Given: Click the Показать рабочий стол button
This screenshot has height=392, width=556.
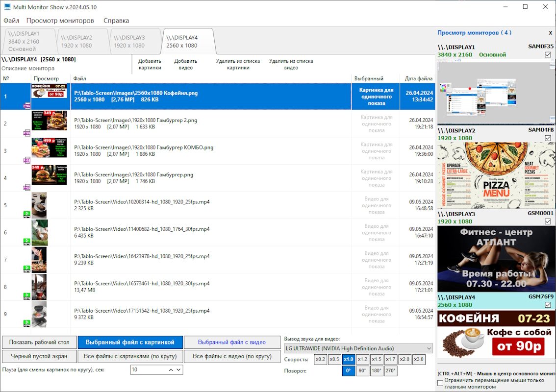Looking at the screenshot, I should point(39,342).
